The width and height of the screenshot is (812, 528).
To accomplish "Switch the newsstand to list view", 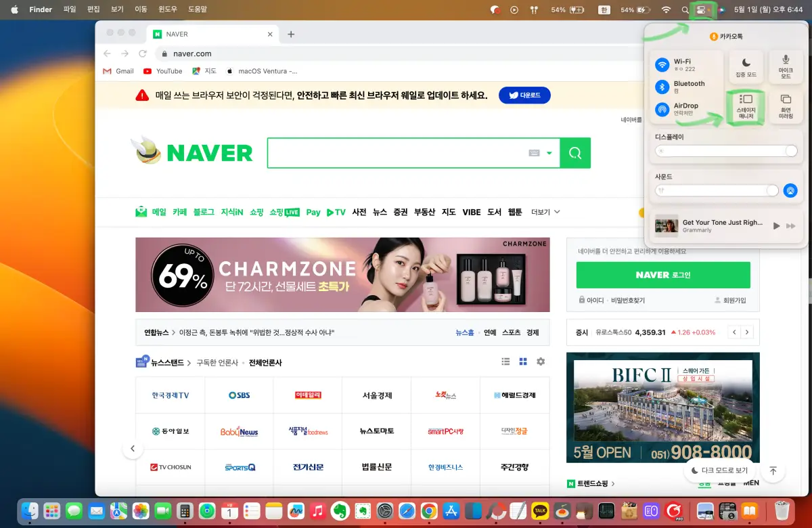I will pos(505,362).
